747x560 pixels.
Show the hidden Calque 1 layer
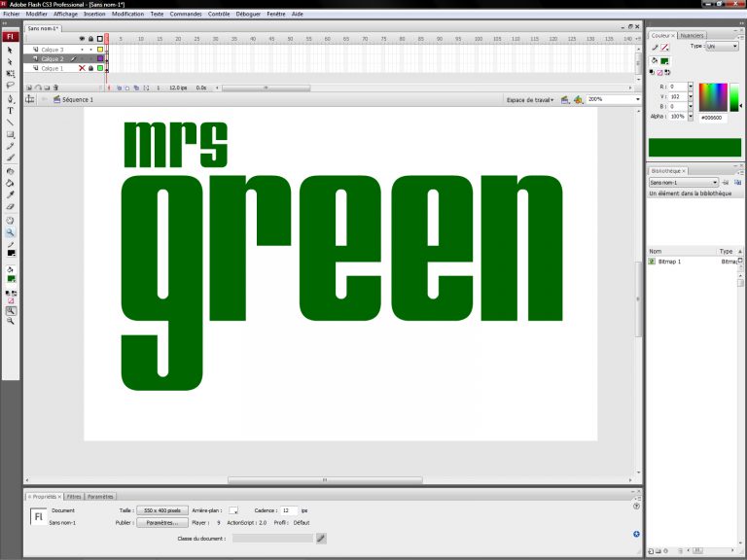coord(82,68)
